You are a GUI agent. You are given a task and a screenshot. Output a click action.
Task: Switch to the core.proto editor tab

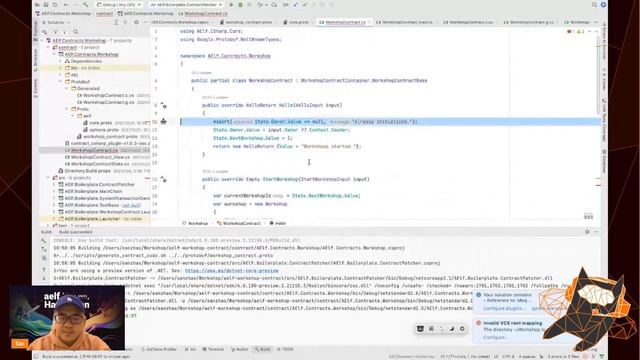[298, 22]
